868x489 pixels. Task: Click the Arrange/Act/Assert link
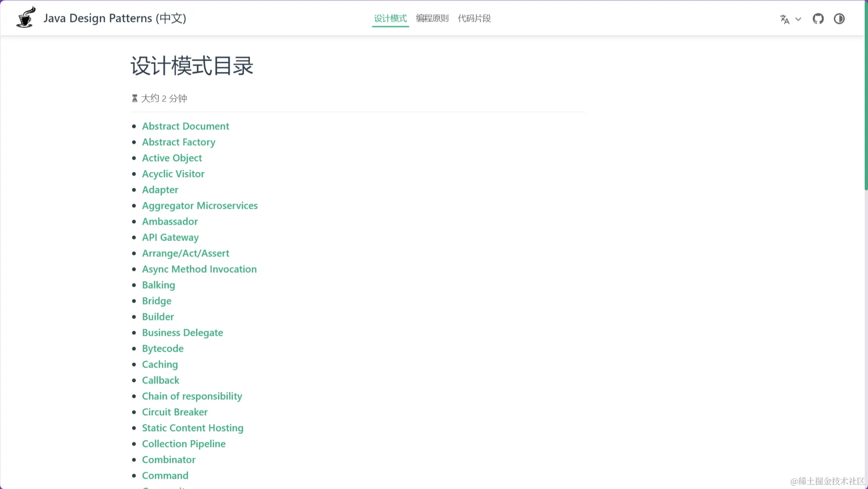click(186, 253)
